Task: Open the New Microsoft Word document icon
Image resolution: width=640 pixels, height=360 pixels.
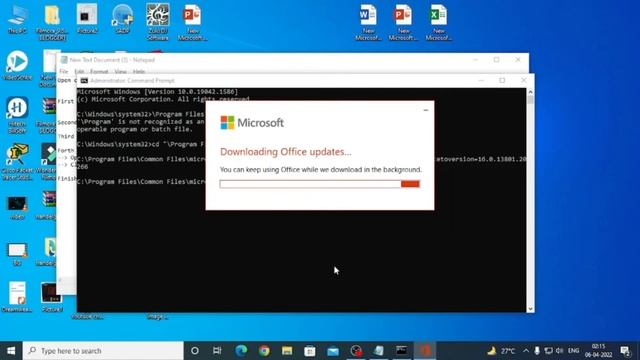Action: (368, 22)
